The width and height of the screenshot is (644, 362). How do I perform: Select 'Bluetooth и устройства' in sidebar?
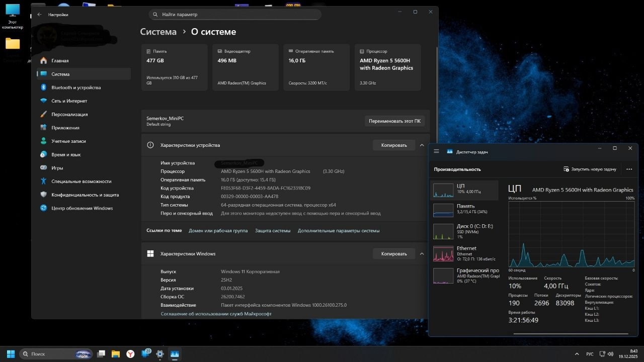pyautogui.click(x=76, y=87)
